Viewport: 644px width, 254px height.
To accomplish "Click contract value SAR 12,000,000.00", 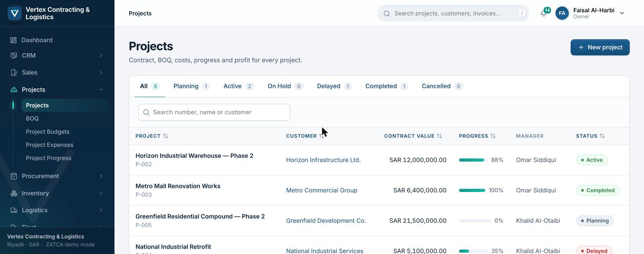I will (x=418, y=160).
